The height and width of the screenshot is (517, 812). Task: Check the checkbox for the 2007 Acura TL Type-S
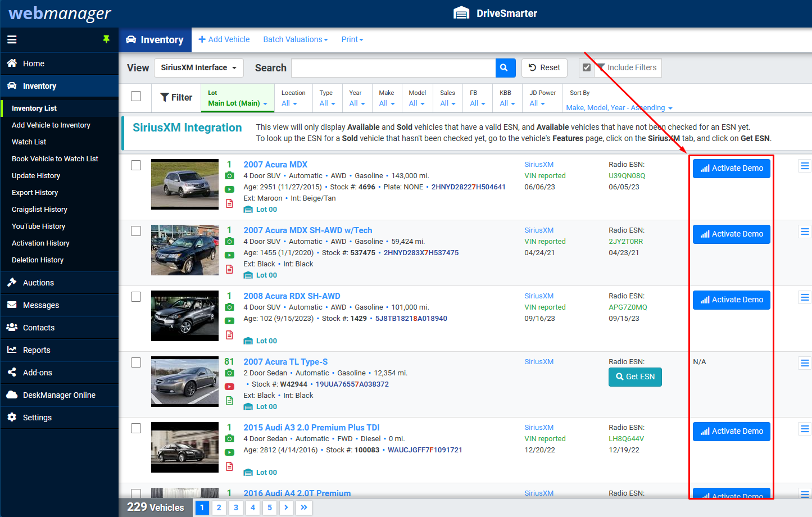click(135, 362)
